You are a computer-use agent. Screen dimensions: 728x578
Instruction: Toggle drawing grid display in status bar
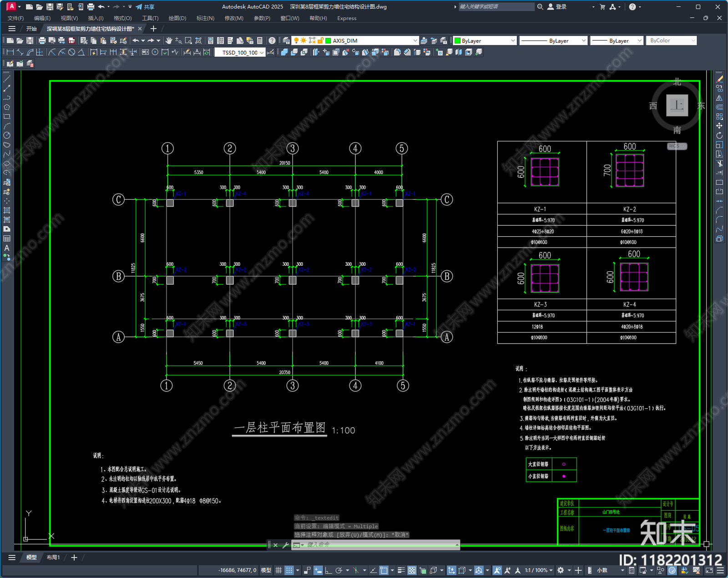278,570
